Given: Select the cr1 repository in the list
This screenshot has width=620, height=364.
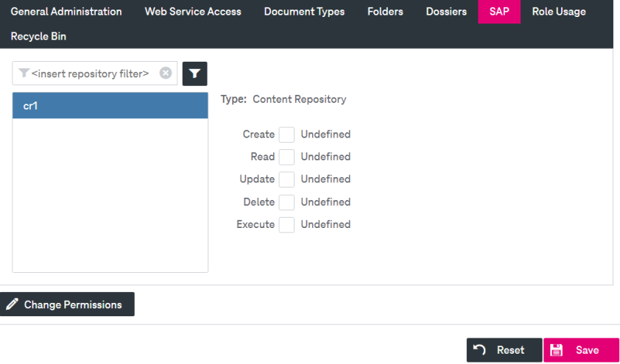Looking at the screenshot, I should pos(110,106).
